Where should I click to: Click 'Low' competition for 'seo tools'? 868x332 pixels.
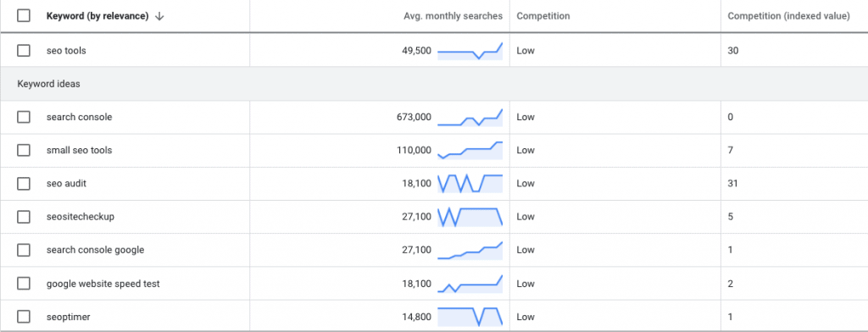(x=526, y=51)
